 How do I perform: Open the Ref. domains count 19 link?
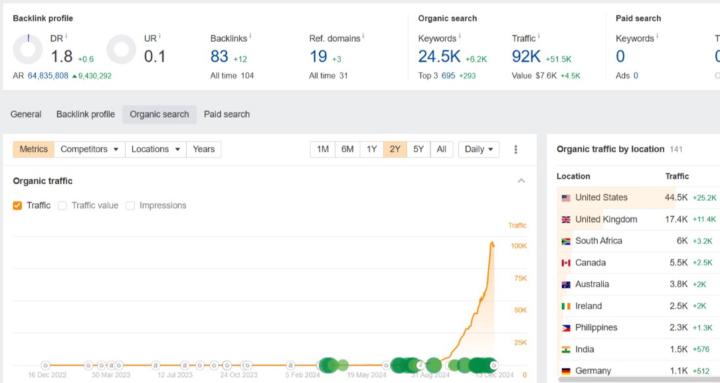(x=318, y=56)
